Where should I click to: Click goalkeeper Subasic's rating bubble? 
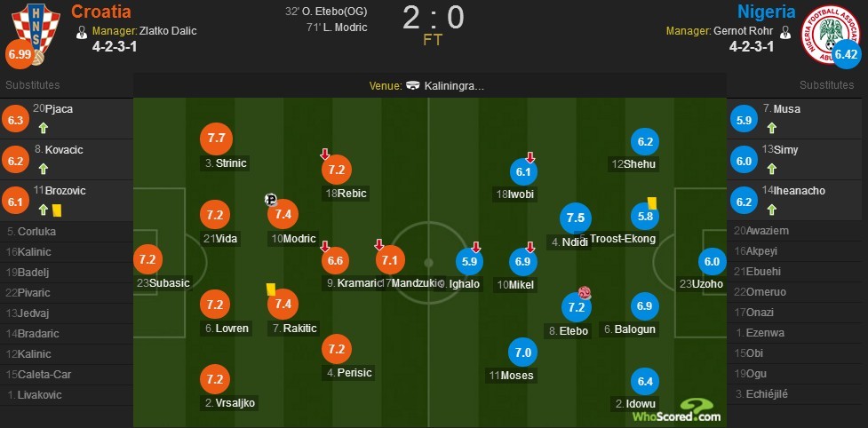(147, 260)
